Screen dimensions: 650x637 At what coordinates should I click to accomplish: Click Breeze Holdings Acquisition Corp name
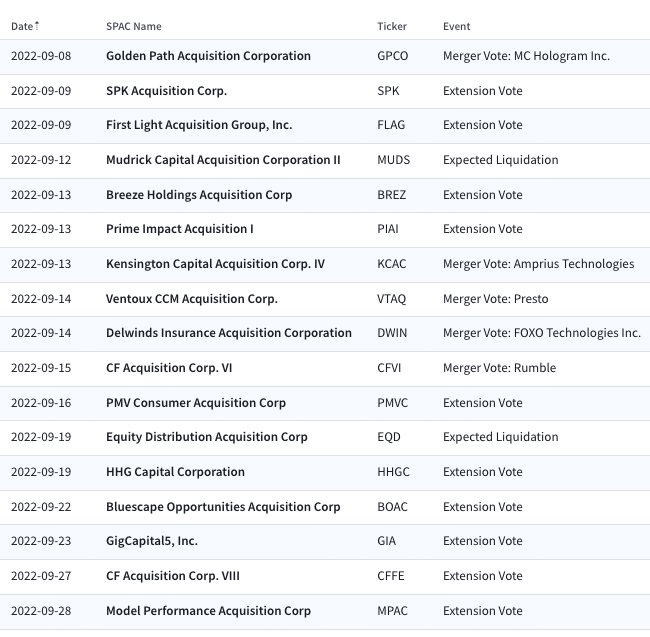point(199,195)
